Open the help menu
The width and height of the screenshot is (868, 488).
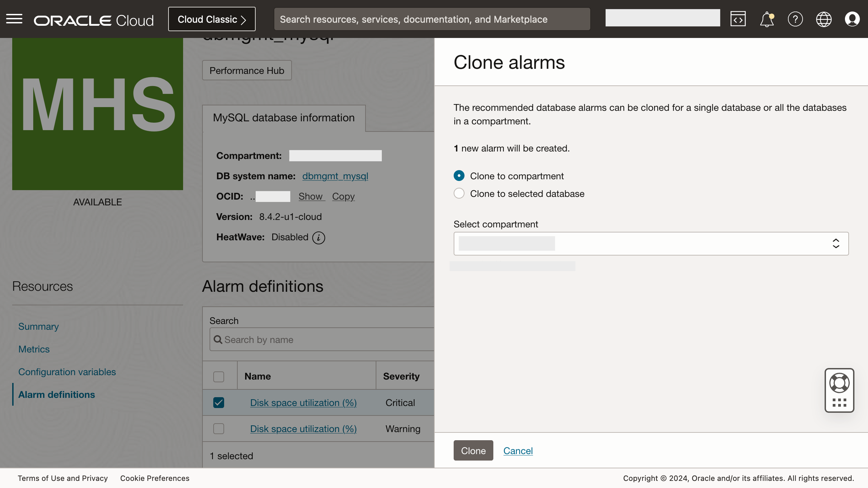795,19
